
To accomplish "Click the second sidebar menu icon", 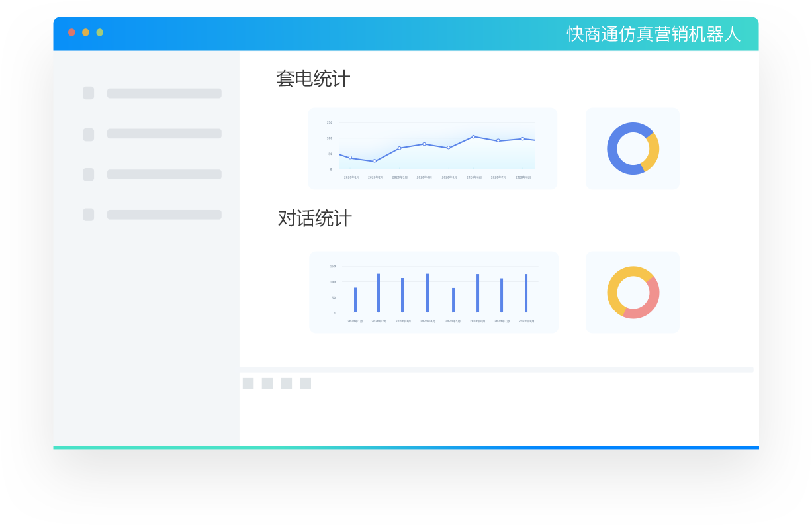I will pos(88,134).
